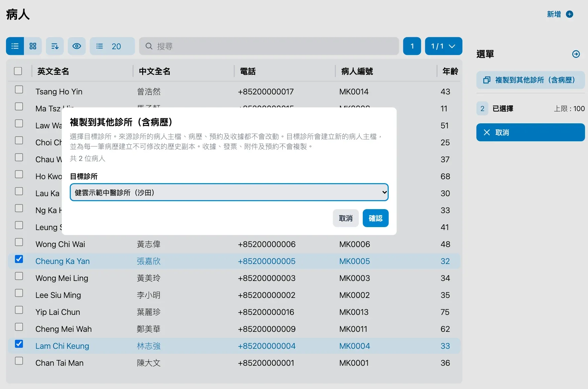Sort by 中文全名 column header

pyautogui.click(x=154, y=71)
